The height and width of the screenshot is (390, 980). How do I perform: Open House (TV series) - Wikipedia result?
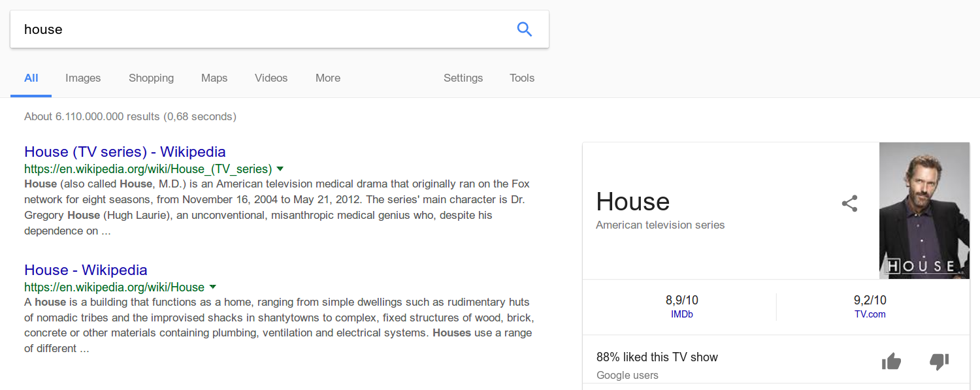(x=125, y=152)
